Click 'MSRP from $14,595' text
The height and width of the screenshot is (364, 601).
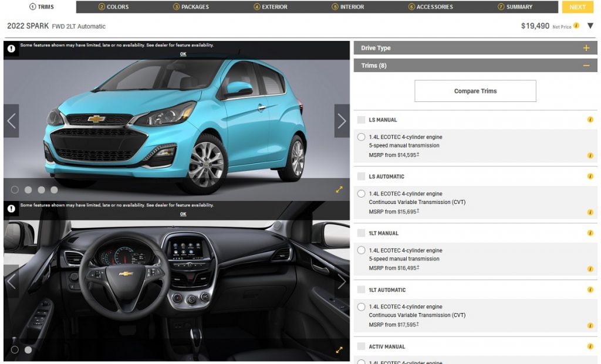[x=393, y=155]
